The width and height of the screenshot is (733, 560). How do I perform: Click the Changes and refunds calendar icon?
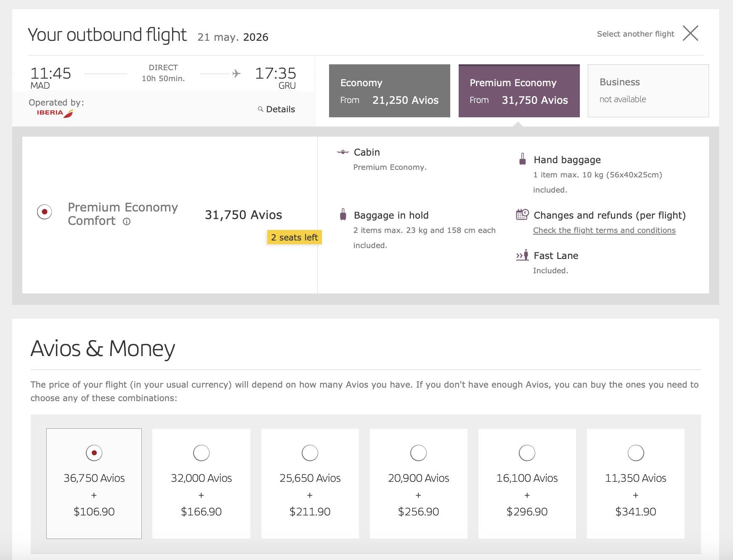pos(522,214)
